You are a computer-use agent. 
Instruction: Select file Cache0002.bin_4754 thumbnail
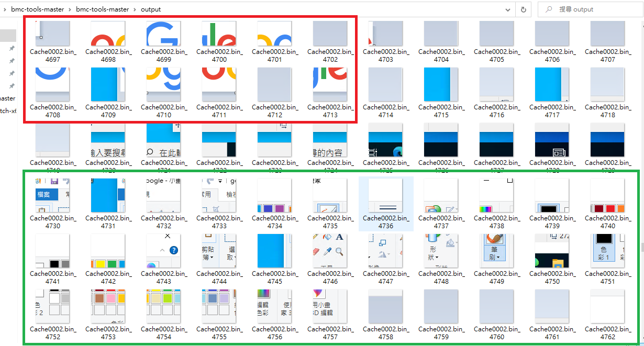pos(164,306)
